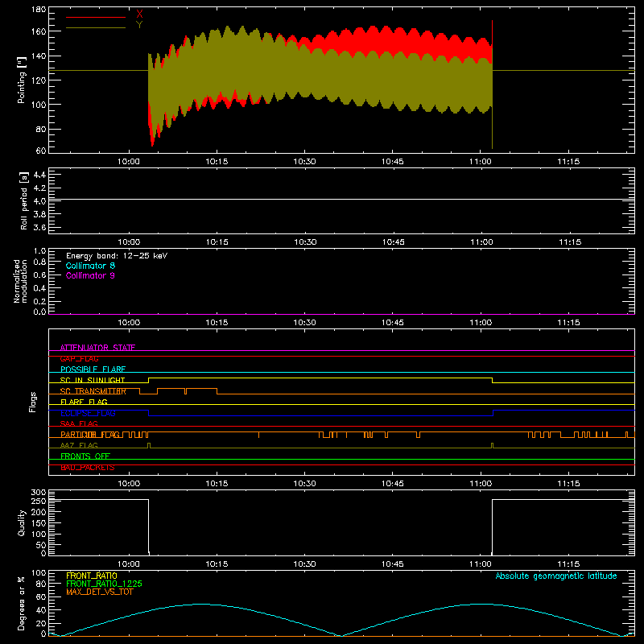Click the ATTENUATOR_STATE flag label
Viewport: 644px width, 644px height.
(97, 348)
